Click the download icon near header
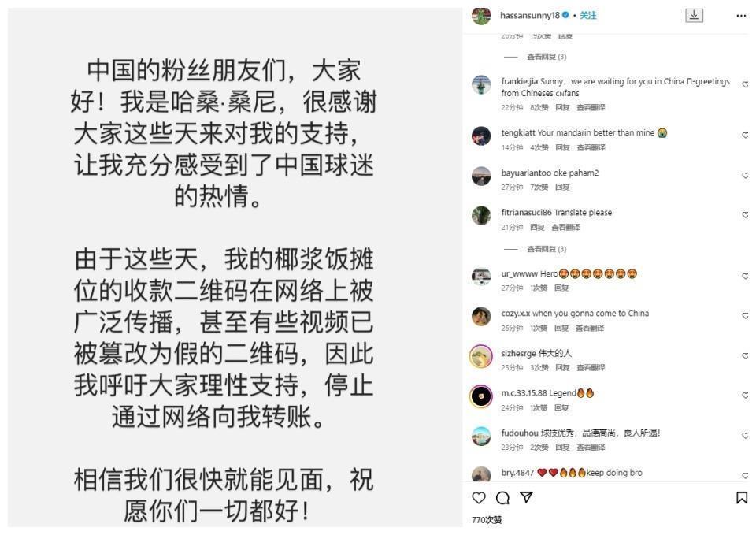The width and height of the screenshot is (756, 535). coord(694,16)
